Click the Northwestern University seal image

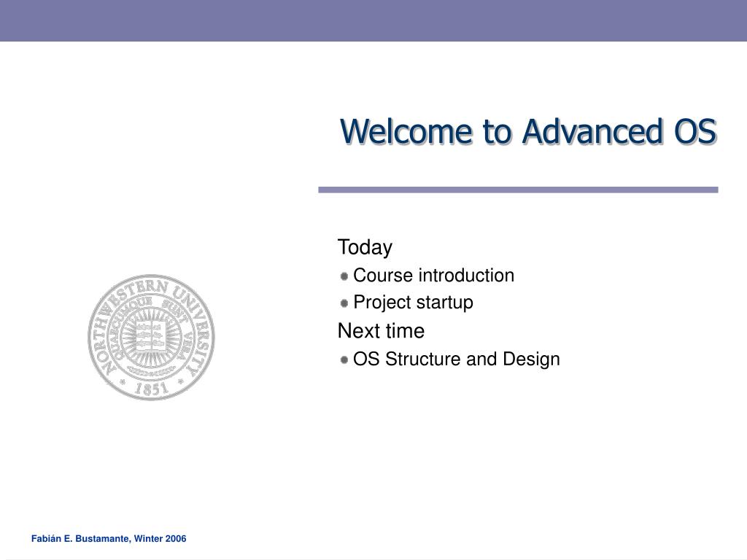pos(151,337)
